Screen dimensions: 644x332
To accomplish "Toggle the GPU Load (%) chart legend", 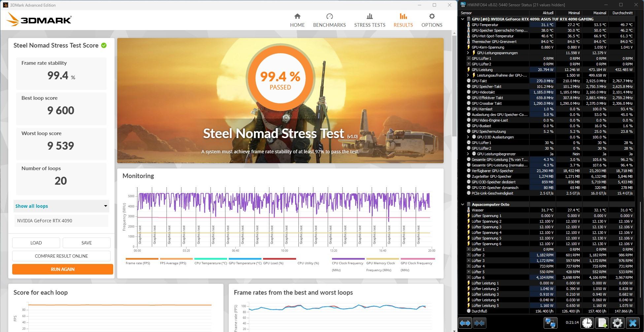I will (x=279, y=261).
